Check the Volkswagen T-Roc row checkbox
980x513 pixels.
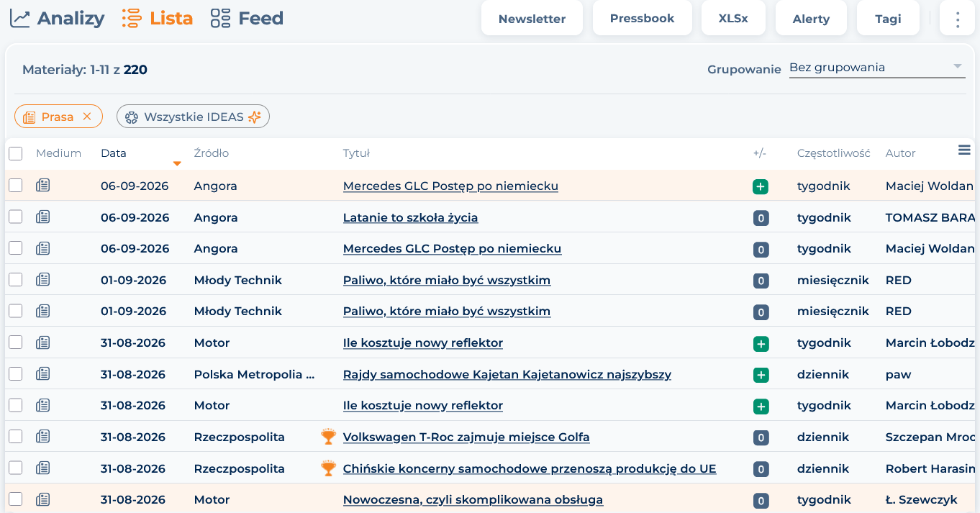(16, 437)
